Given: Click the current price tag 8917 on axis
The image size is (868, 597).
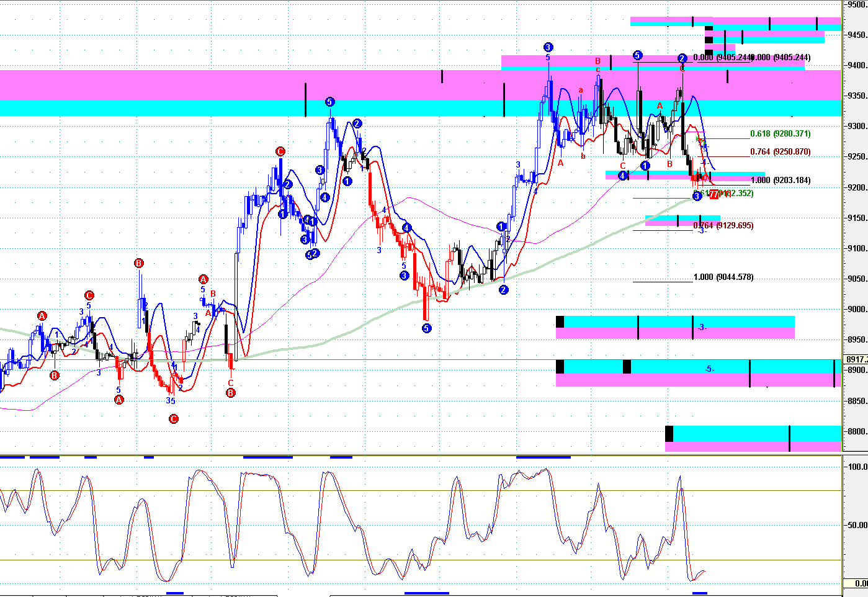Looking at the screenshot, I should point(856,360).
